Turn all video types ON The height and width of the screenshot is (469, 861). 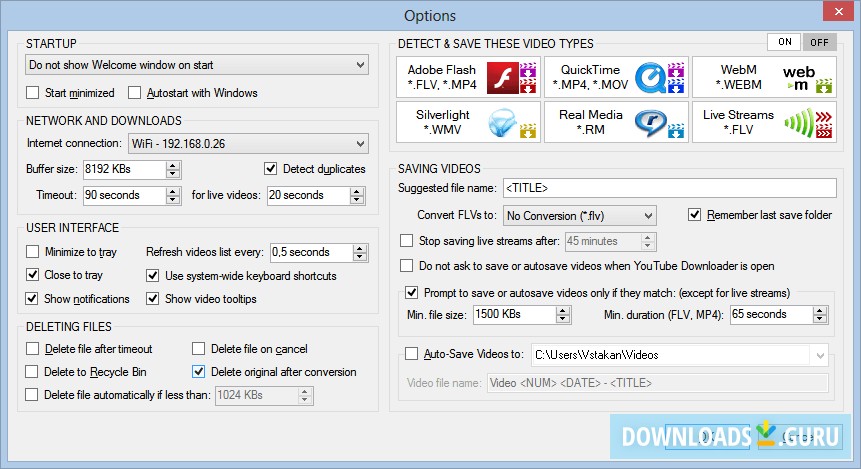(x=785, y=42)
